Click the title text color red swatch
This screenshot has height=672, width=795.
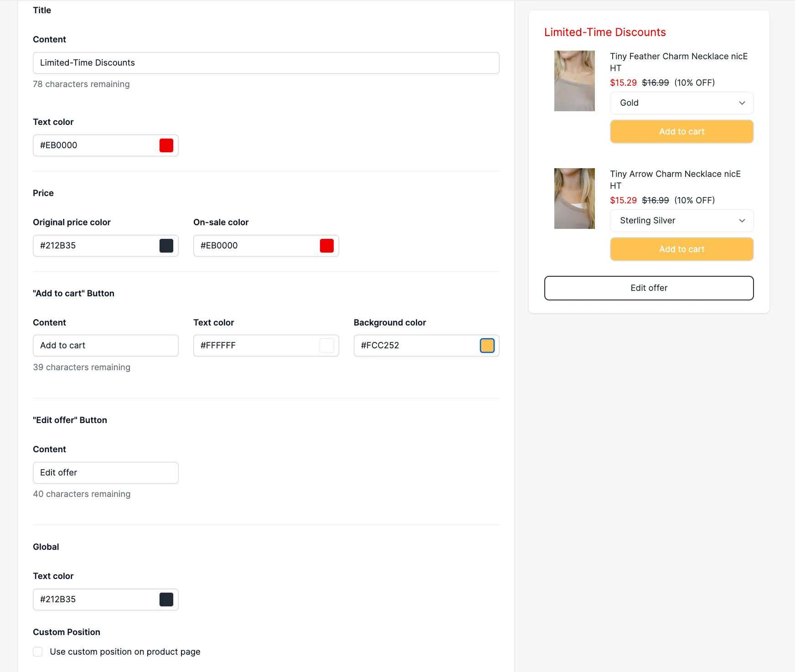click(x=166, y=145)
